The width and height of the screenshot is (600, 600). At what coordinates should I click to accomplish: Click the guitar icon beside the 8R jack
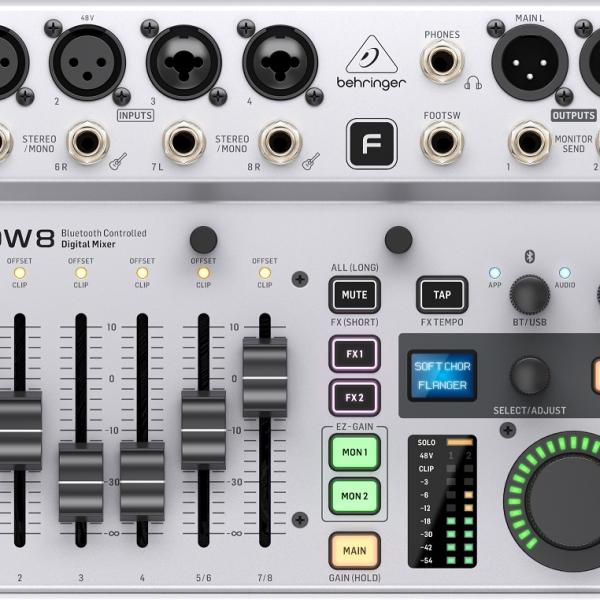point(311,161)
